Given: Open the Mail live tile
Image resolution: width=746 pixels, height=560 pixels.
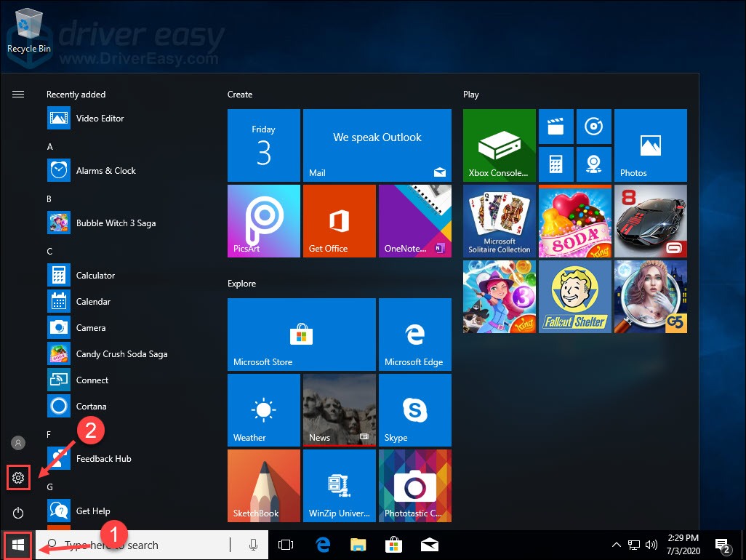Looking at the screenshot, I should [x=377, y=145].
